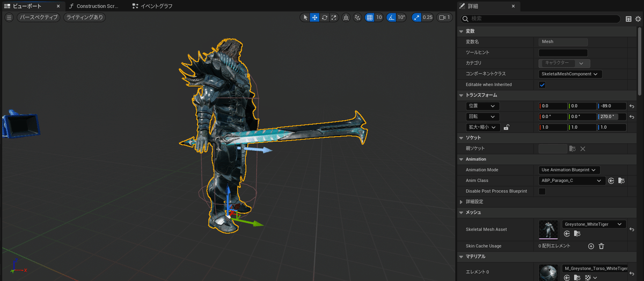This screenshot has width=644, height=281.
Task: Add element to Skin Cache Usage
Action: coord(591,246)
